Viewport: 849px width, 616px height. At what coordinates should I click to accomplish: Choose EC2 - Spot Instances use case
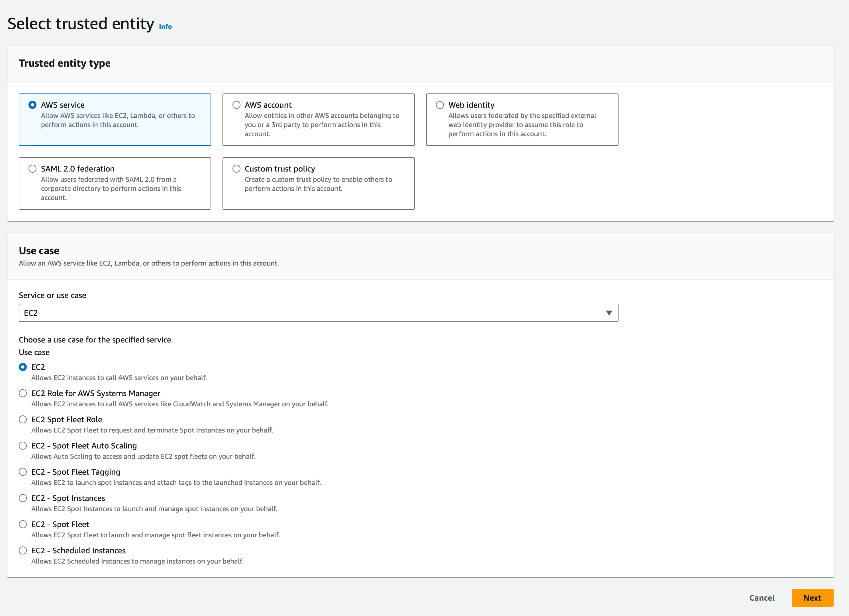pyautogui.click(x=23, y=498)
